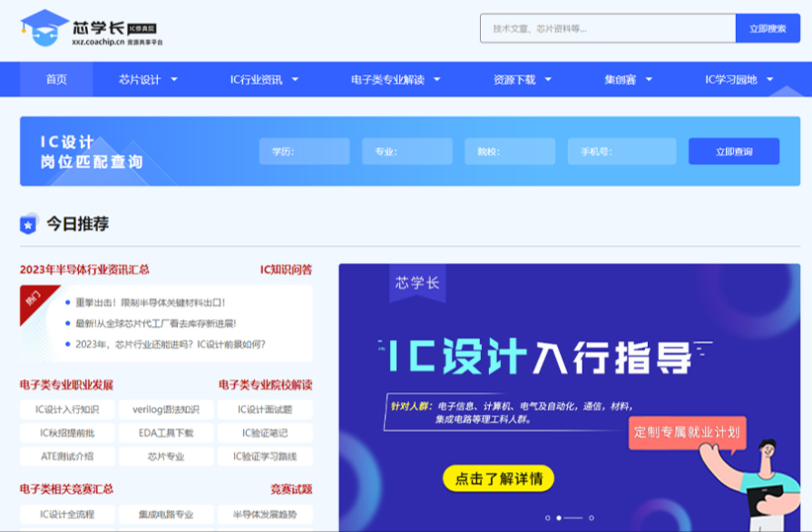Select the verilog语法知识 tag
The image size is (812, 532).
coord(166,409)
